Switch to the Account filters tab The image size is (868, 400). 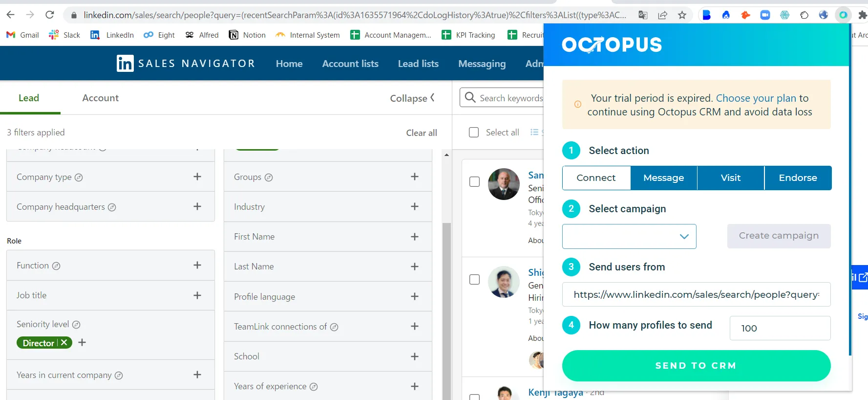click(100, 98)
